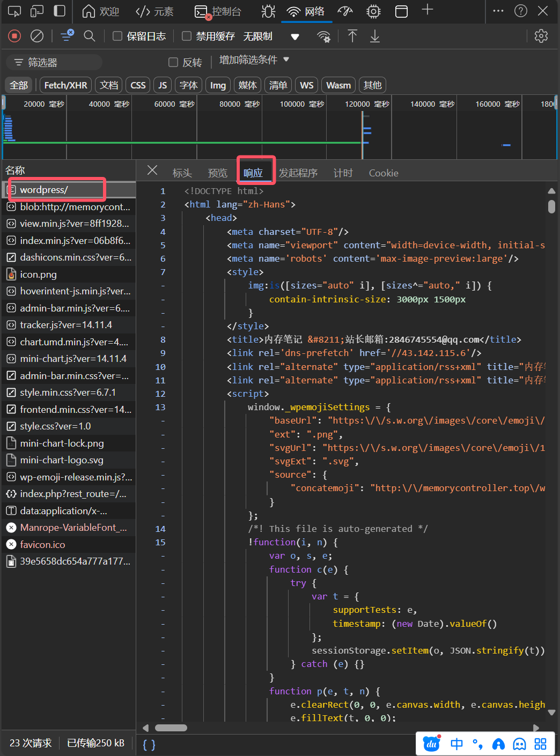This screenshot has width=560, height=756.
Task: Filter requests by Fetch/XHR
Action: tap(65, 85)
